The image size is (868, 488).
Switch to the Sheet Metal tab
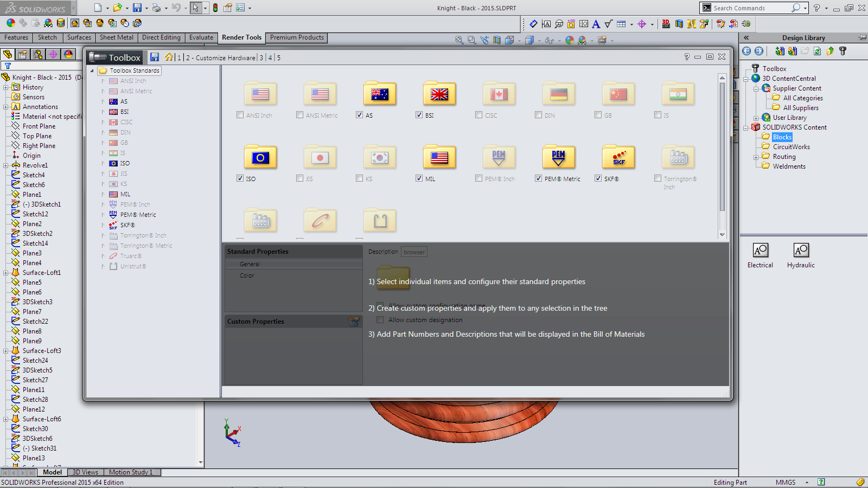[x=116, y=37]
